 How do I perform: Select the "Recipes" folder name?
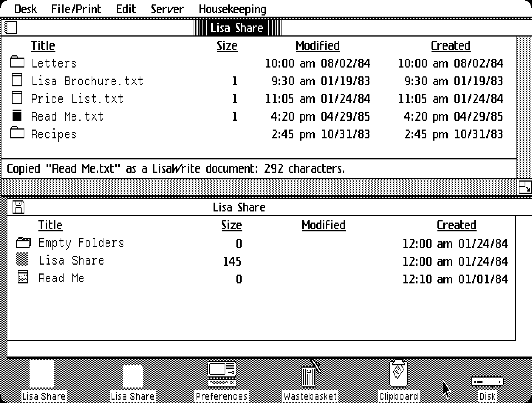54,134
